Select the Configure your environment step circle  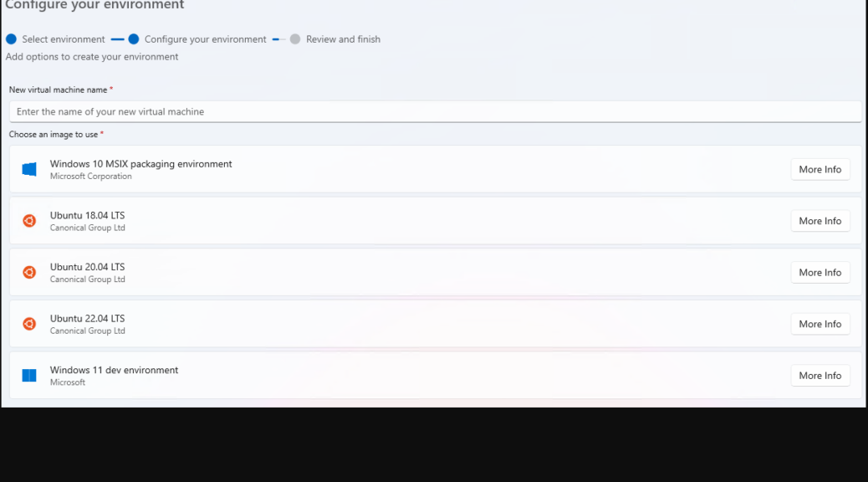[x=134, y=39]
